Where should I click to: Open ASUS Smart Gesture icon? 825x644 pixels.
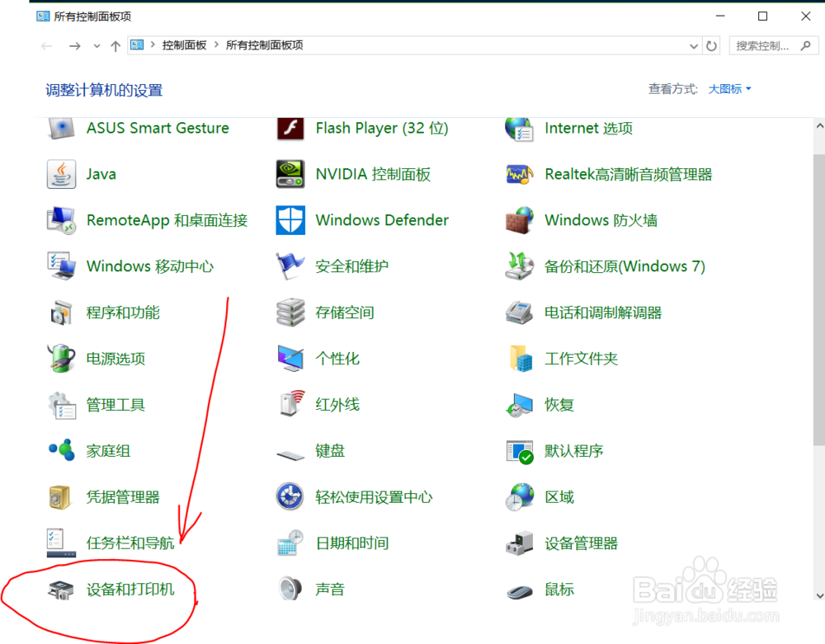(x=62, y=129)
